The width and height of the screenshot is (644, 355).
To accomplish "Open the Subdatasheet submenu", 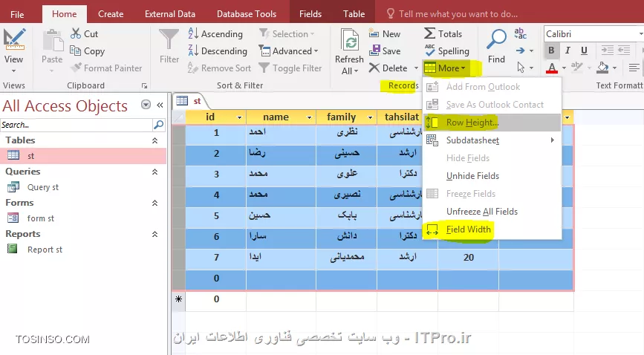I will (492, 140).
